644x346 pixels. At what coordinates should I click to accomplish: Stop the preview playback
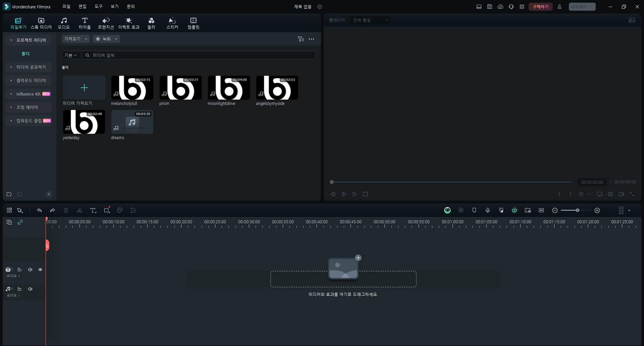point(365,194)
